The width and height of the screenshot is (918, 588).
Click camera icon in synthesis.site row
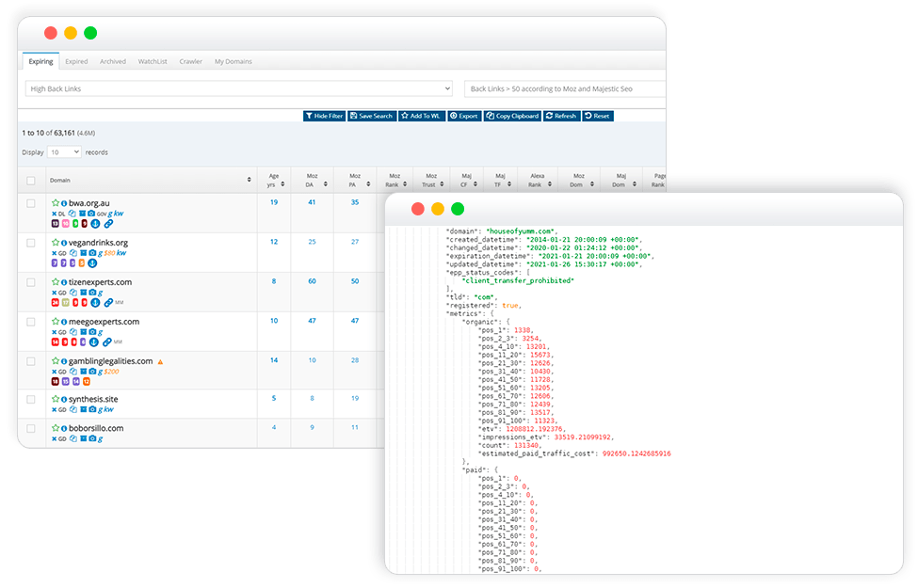point(92,409)
